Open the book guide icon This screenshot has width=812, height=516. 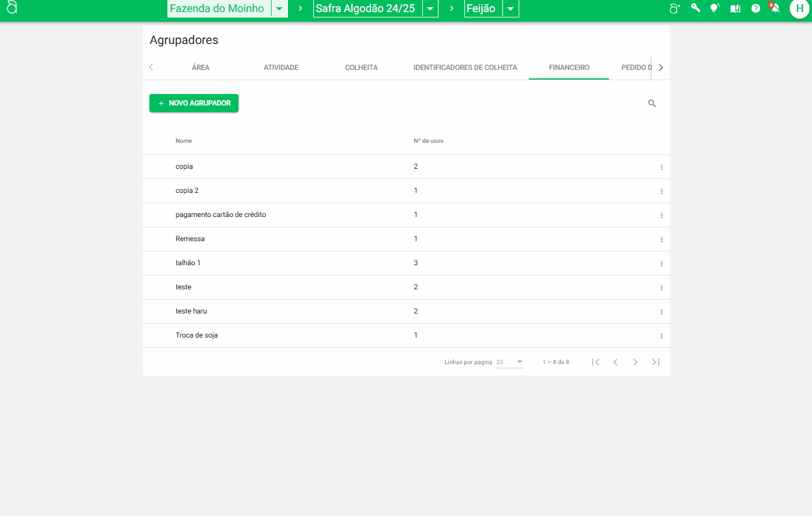pos(735,8)
